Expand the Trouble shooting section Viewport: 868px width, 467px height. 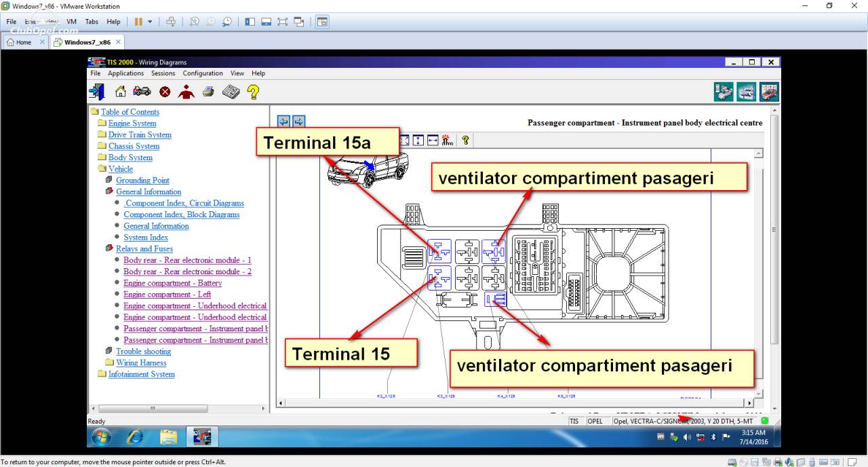[x=109, y=351]
